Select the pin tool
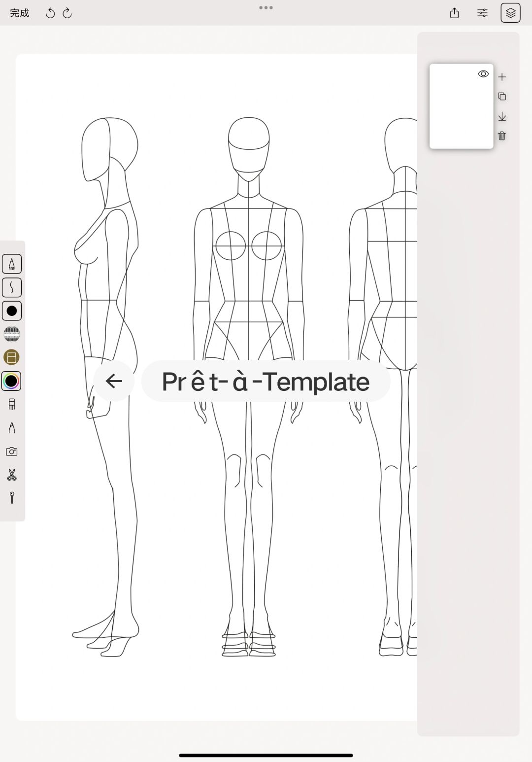 click(x=12, y=498)
